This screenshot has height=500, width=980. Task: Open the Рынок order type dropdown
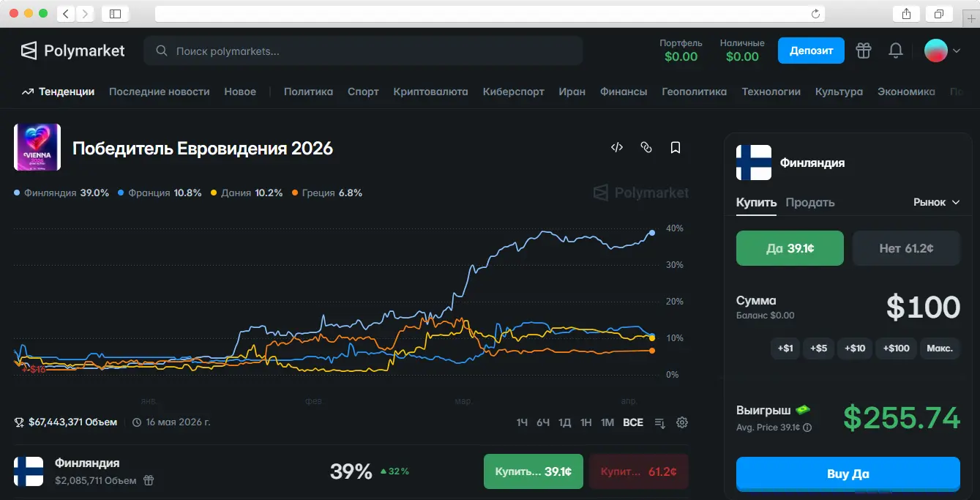coord(937,202)
